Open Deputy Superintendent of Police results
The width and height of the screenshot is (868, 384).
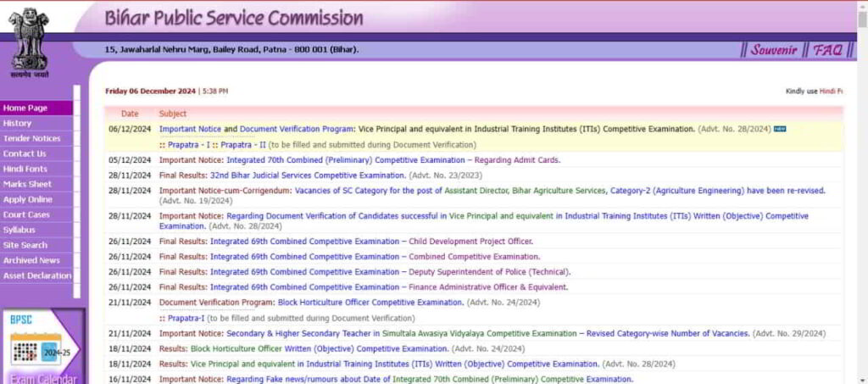390,272
